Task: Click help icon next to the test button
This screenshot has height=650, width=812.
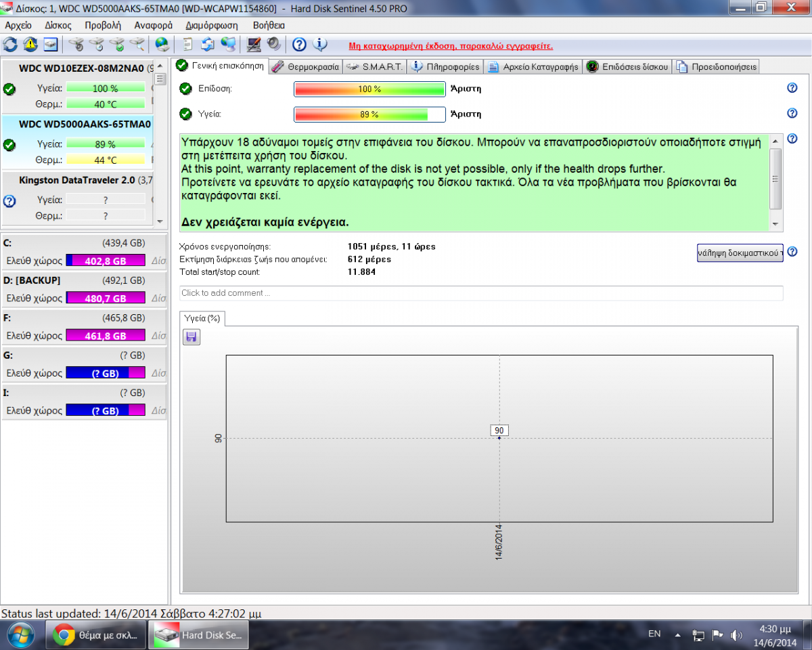Action: [x=792, y=252]
